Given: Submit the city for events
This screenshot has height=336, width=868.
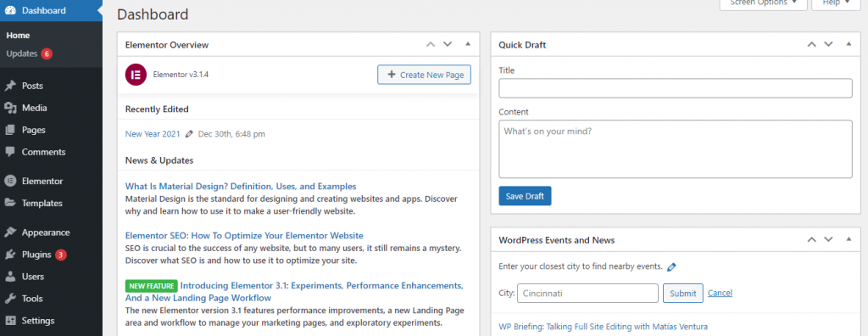Looking at the screenshot, I should 683,294.
